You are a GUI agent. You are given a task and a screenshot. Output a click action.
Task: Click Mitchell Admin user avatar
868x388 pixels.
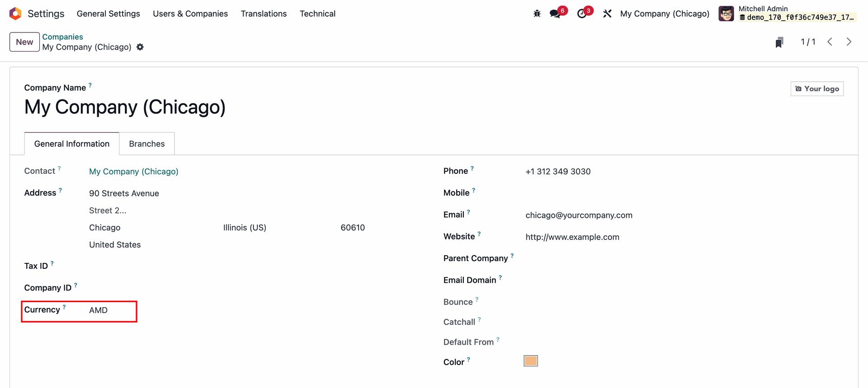coord(726,14)
